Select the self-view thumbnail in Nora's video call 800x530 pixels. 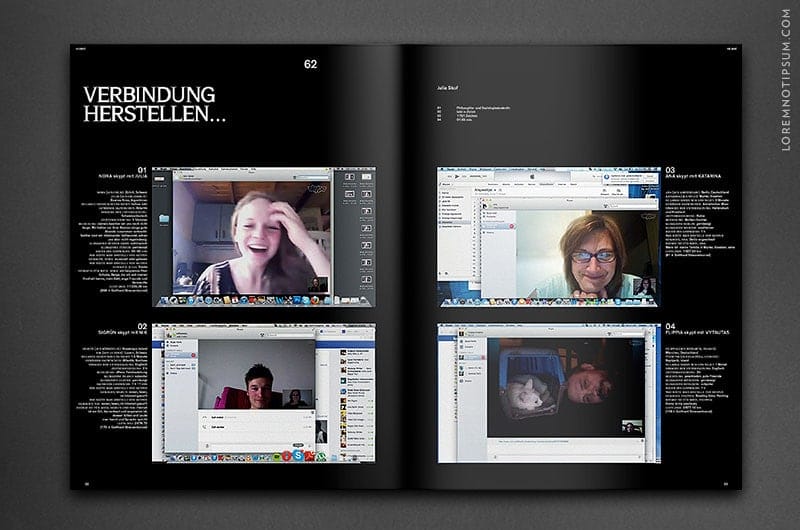[316, 283]
